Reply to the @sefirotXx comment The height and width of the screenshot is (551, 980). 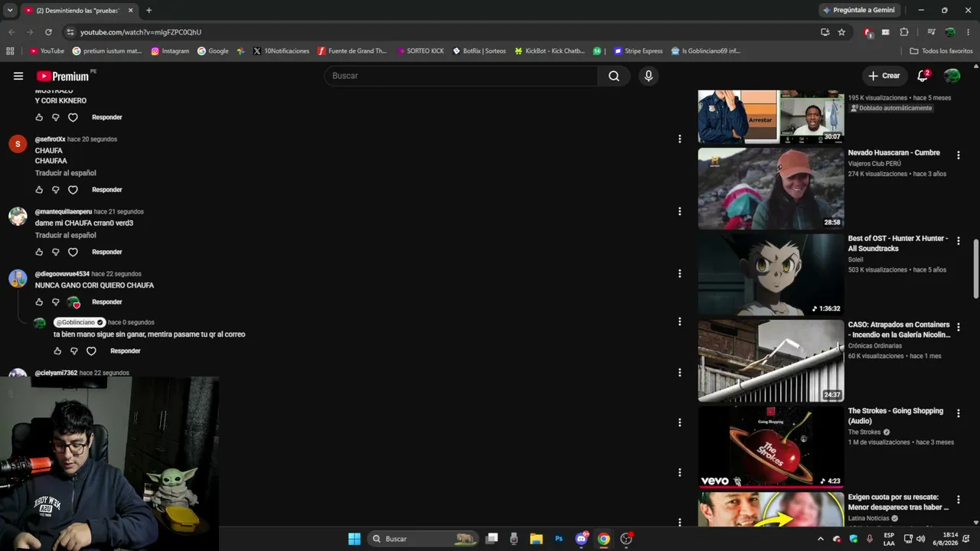click(107, 190)
